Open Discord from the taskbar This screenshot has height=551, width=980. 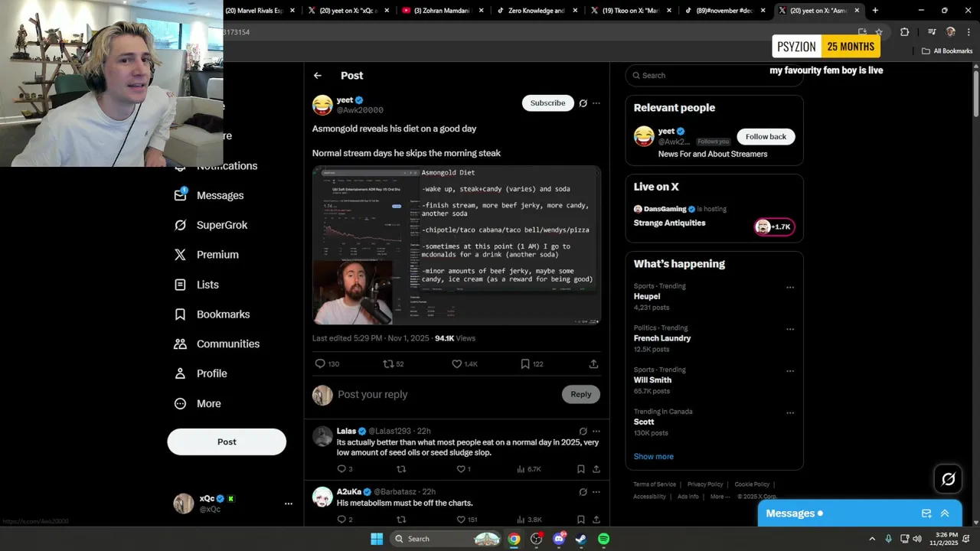tap(559, 539)
